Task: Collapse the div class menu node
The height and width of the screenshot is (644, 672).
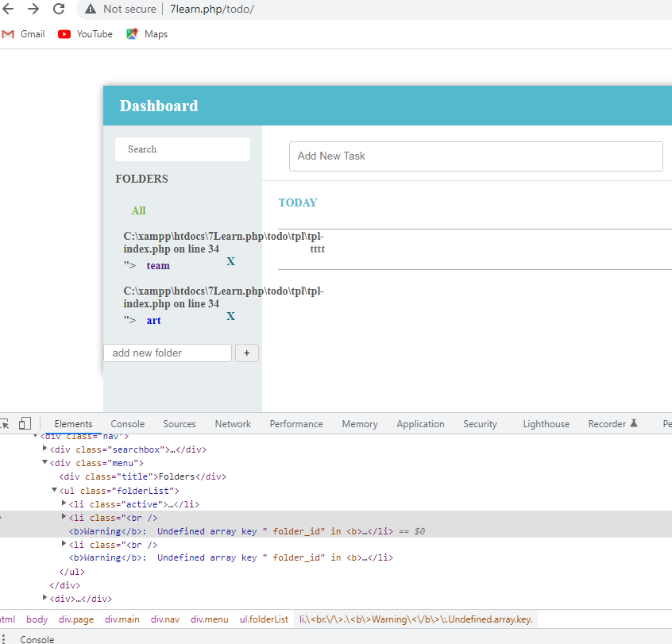Action: (44, 462)
